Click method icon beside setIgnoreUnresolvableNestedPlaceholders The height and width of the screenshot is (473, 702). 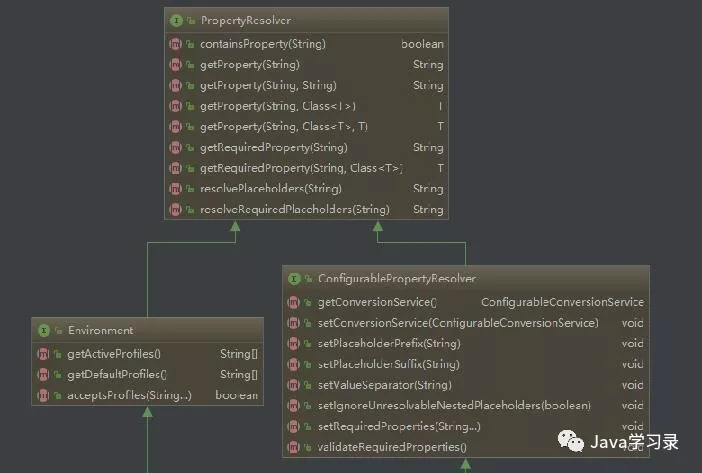293,405
